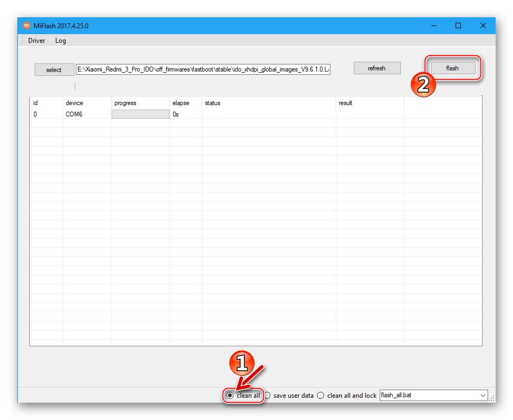Click the progress bar for COM6
Image resolution: width=513 pixels, height=420 pixels.
coord(140,114)
